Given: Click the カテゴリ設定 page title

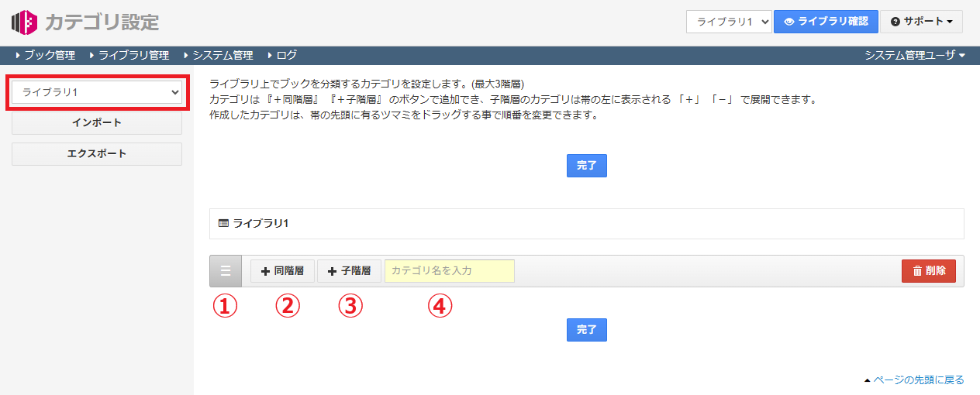Looking at the screenshot, I should tap(102, 22).
